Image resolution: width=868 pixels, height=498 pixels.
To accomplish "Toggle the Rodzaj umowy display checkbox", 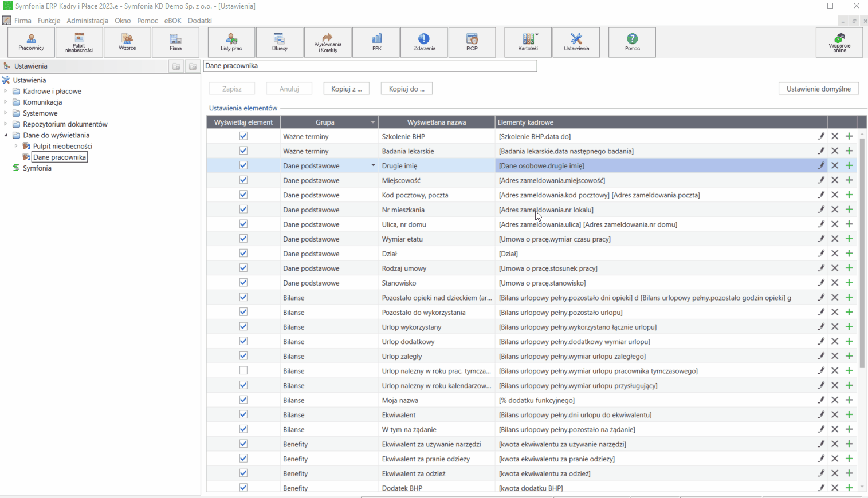I will click(x=243, y=268).
